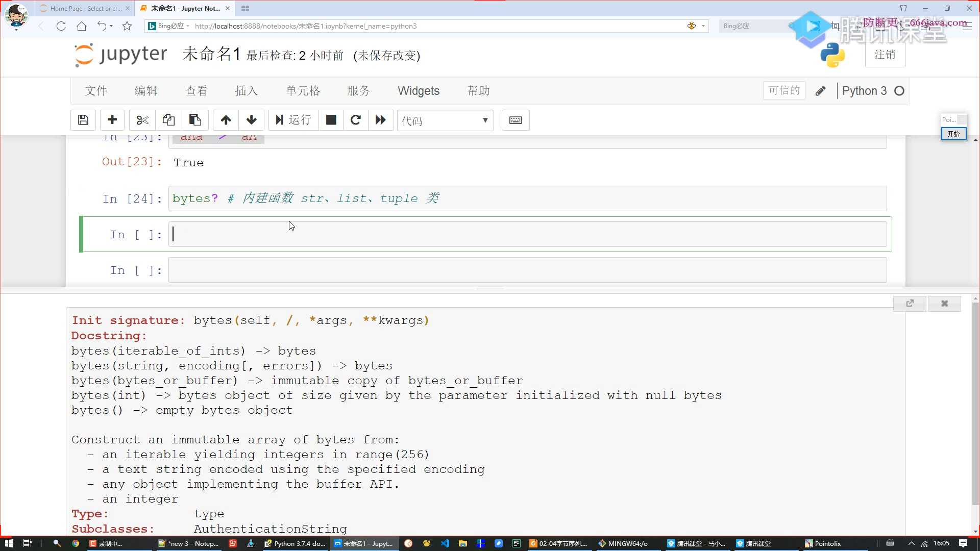
Task: Open the 服务 menu
Action: (x=359, y=91)
